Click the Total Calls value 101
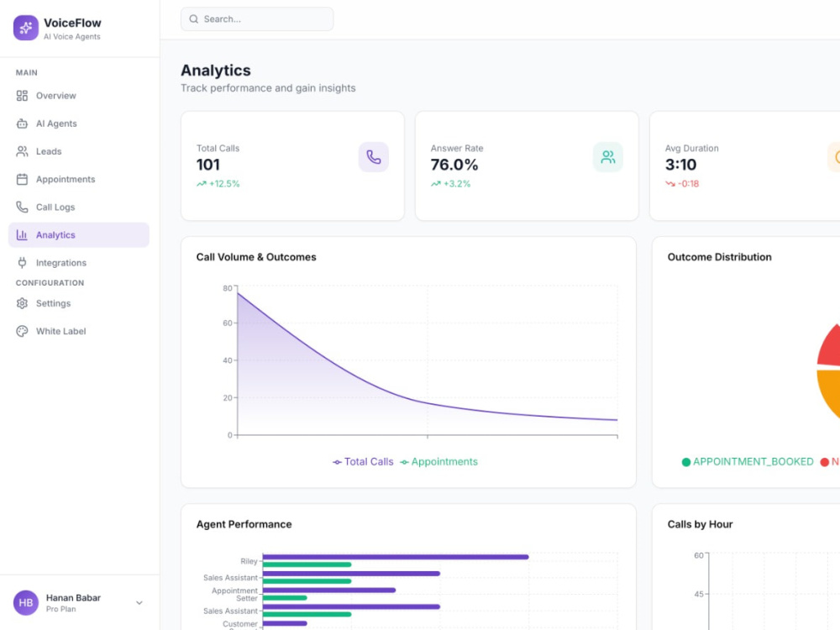The width and height of the screenshot is (840, 630). point(207,165)
